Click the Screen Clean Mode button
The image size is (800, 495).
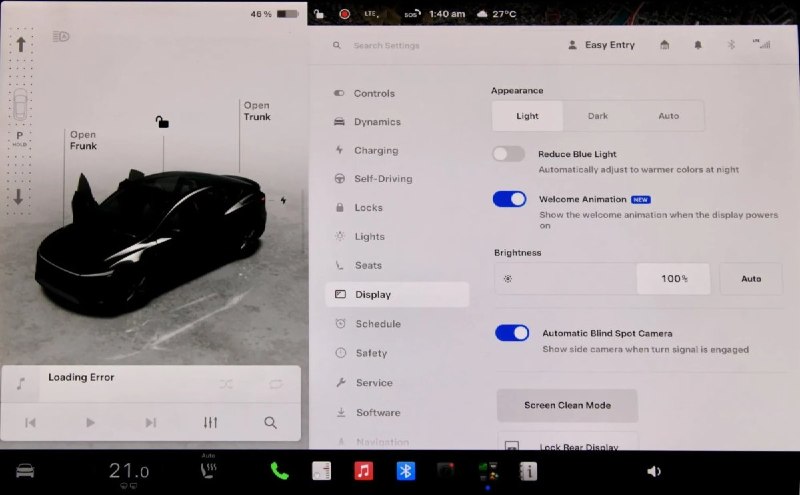(x=567, y=405)
